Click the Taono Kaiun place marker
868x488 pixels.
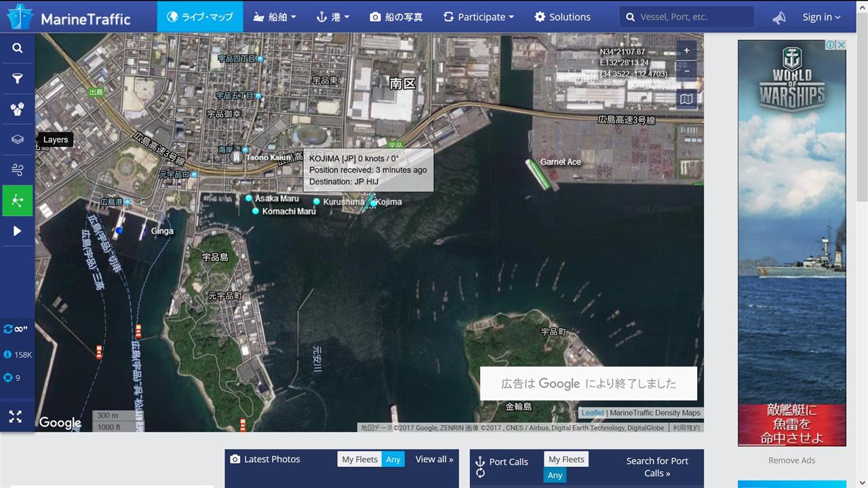235,157
